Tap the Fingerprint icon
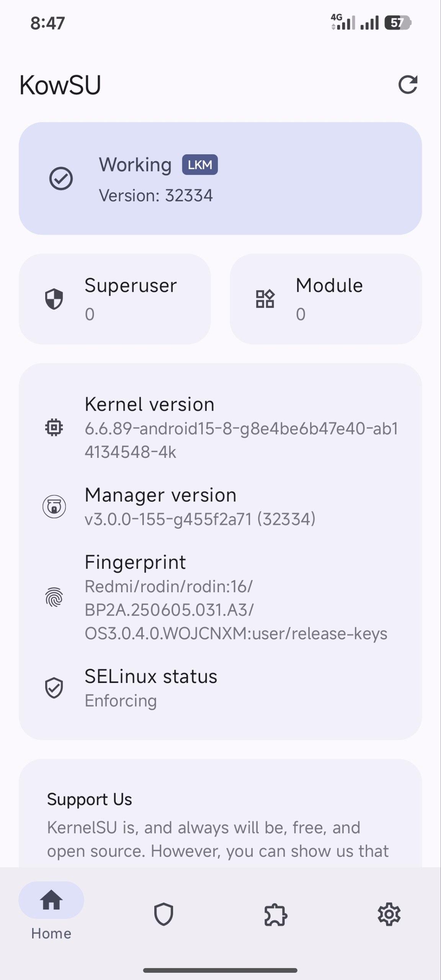This screenshot has width=441, height=980. coord(54,597)
